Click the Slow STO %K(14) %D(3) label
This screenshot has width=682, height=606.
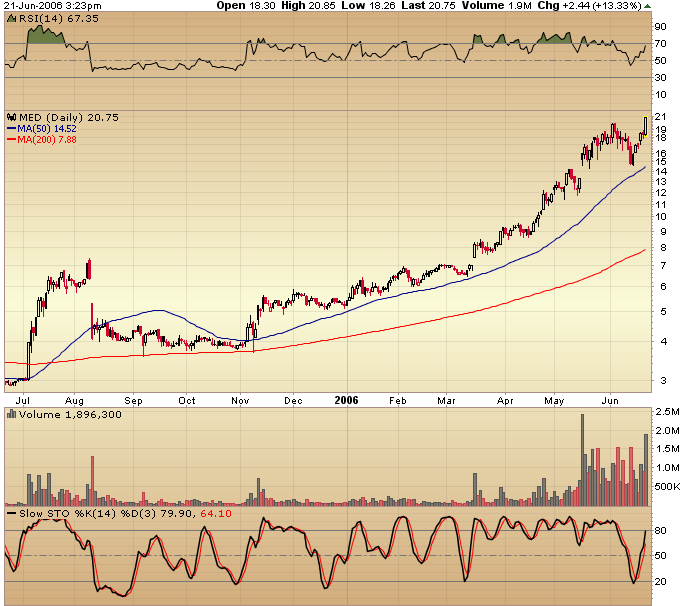coord(87,514)
